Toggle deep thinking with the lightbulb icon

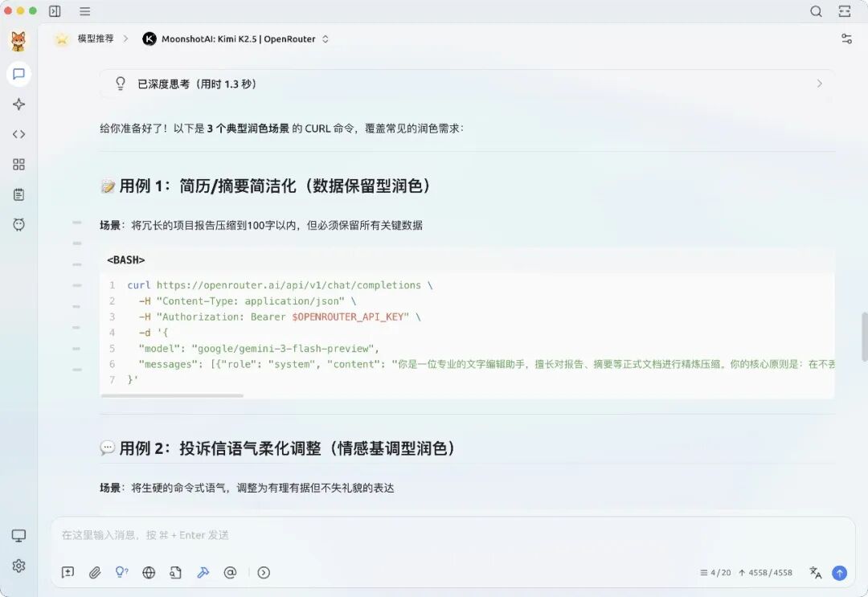tap(121, 573)
